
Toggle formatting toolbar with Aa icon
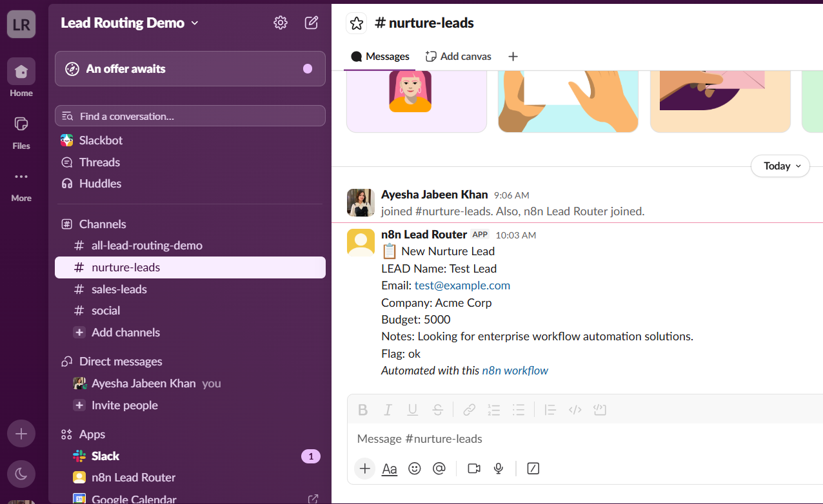coord(390,469)
